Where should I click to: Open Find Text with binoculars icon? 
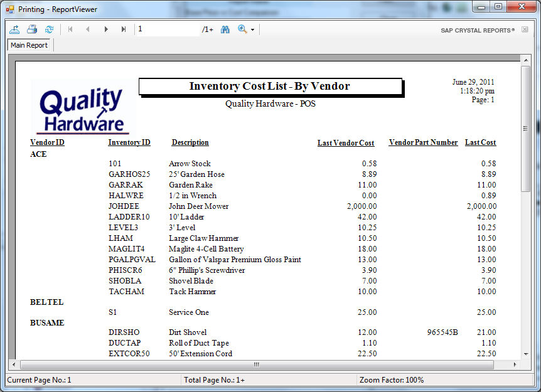point(225,29)
